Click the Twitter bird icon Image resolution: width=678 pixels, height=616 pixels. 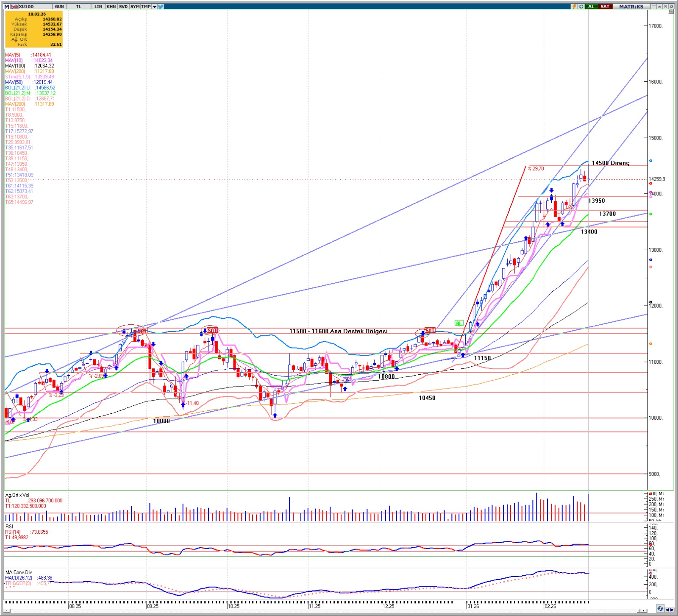161,6
